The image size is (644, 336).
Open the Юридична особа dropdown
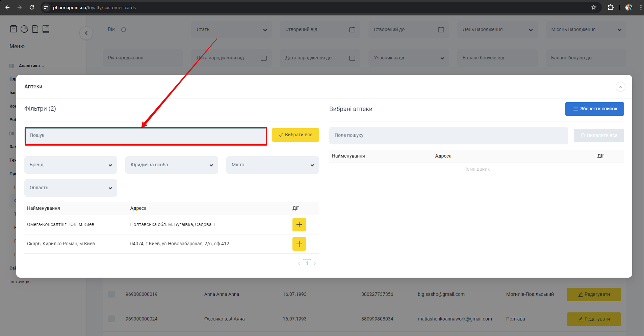[172, 165]
